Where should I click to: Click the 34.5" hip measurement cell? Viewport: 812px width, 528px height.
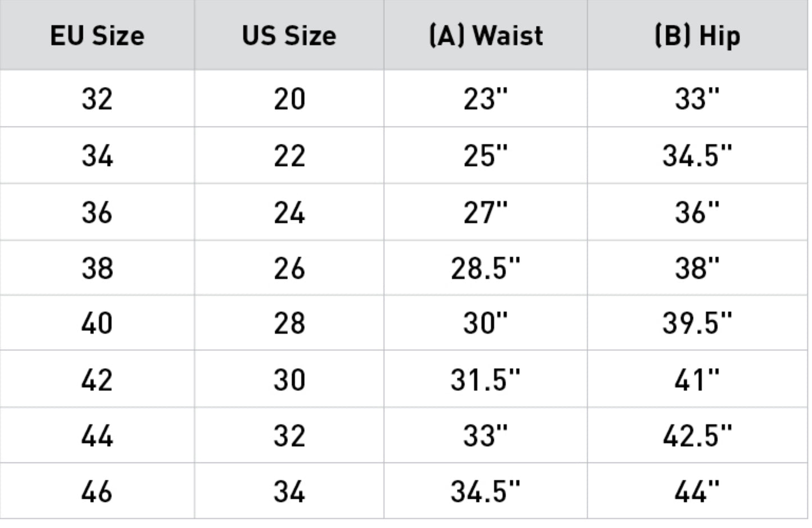(x=697, y=156)
